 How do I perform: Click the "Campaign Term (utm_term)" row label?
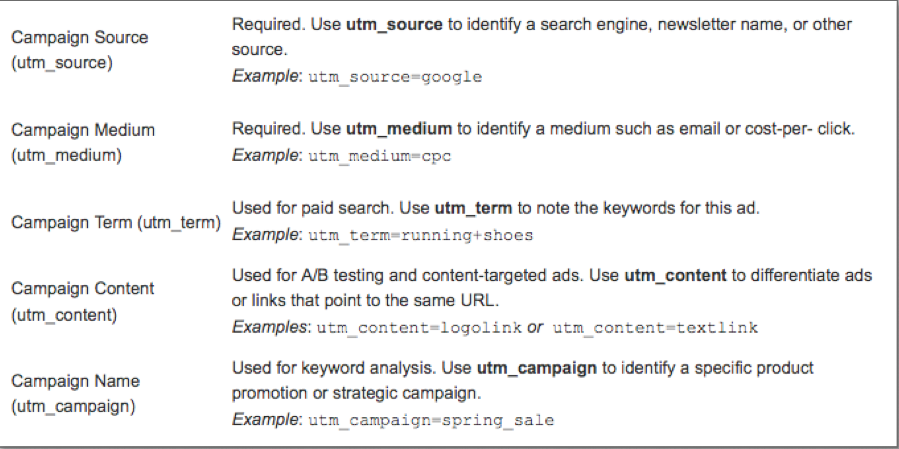tap(115, 222)
